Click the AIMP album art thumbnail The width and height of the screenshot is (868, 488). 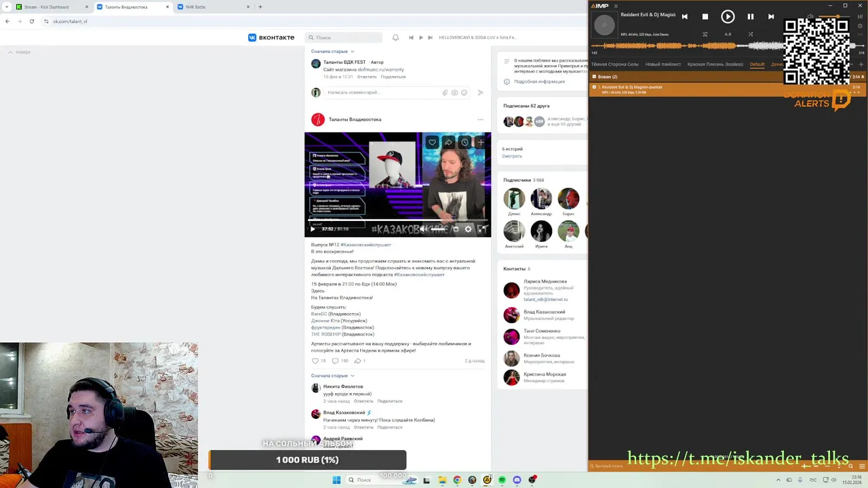604,26
